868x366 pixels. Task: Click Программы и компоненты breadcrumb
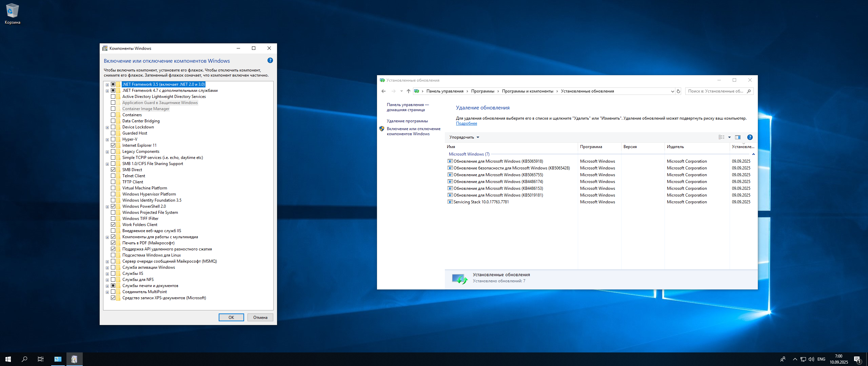(x=528, y=91)
